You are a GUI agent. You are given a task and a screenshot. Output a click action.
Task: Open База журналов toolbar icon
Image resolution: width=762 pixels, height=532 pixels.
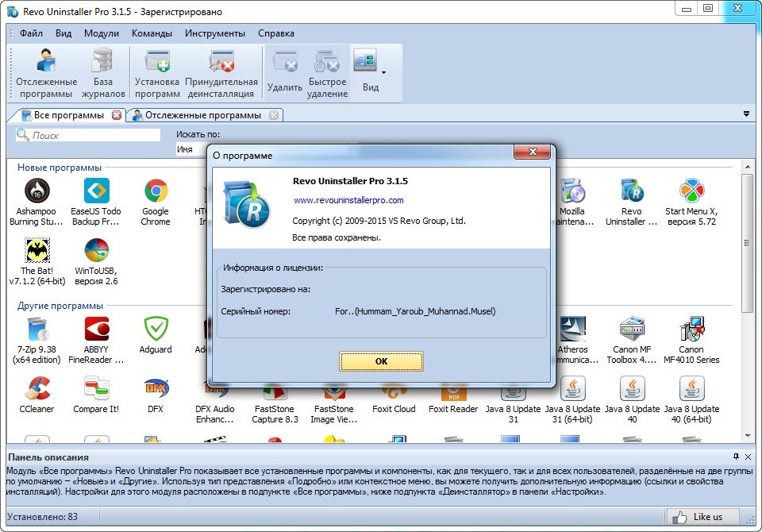point(102,73)
